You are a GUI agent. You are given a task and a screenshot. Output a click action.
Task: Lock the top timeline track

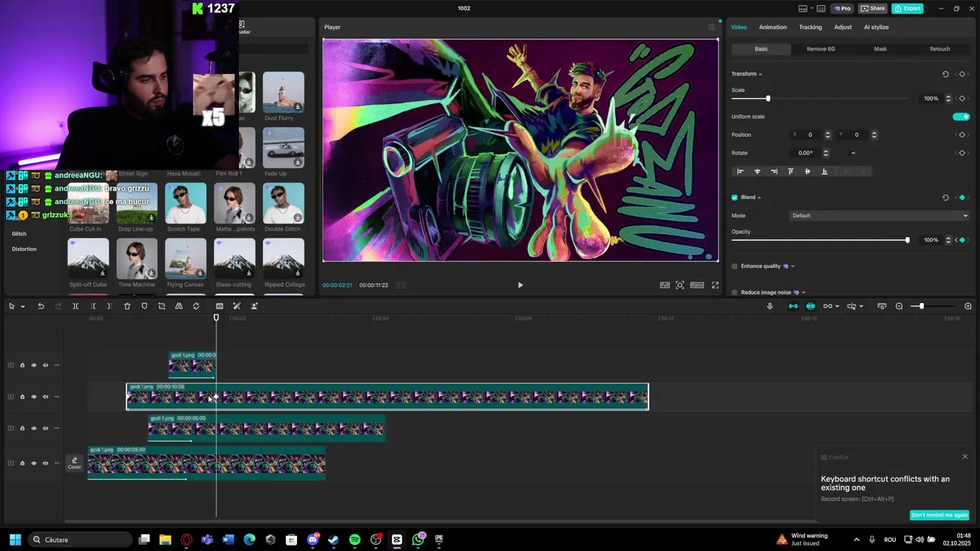[22, 365]
